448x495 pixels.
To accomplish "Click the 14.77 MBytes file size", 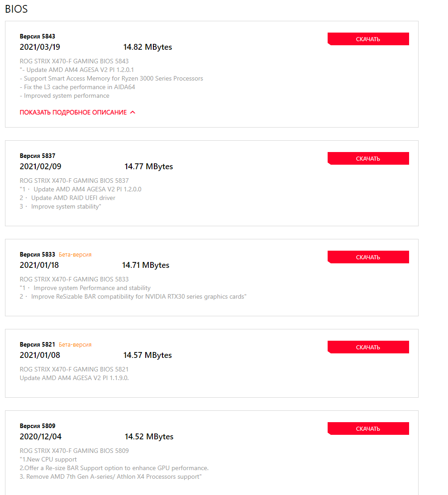I will coord(148,167).
